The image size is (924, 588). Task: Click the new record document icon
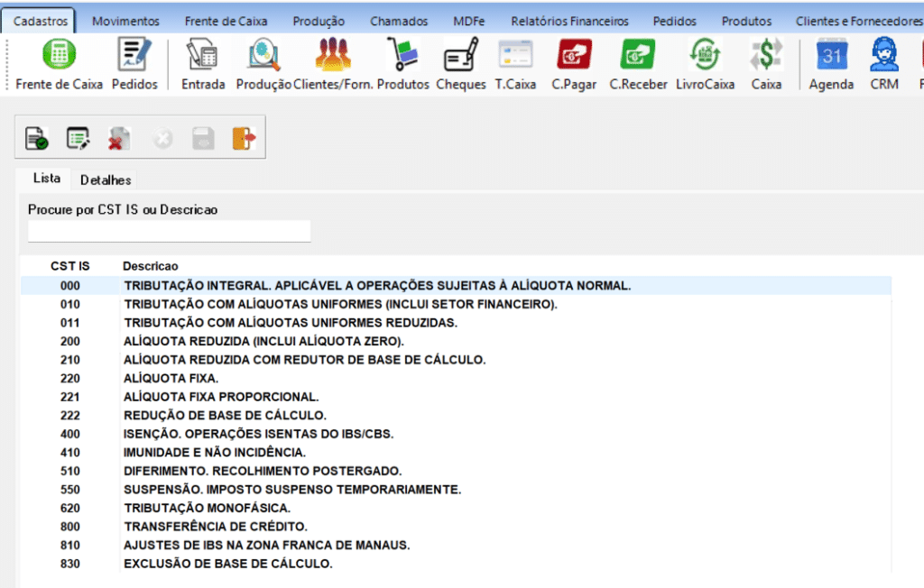coord(36,138)
